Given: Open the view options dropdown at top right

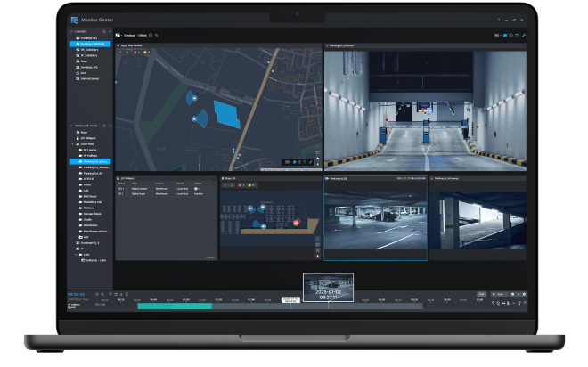Looking at the screenshot, I should point(497,36).
